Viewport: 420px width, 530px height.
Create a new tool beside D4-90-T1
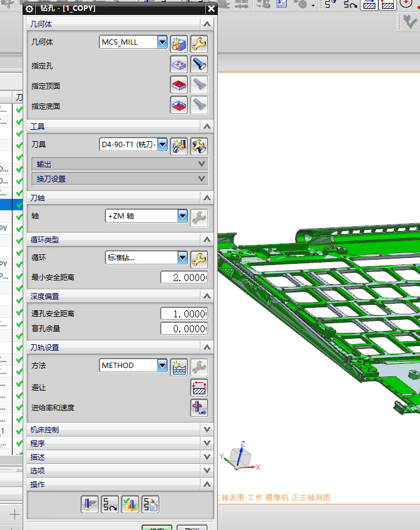[x=179, y=146]
